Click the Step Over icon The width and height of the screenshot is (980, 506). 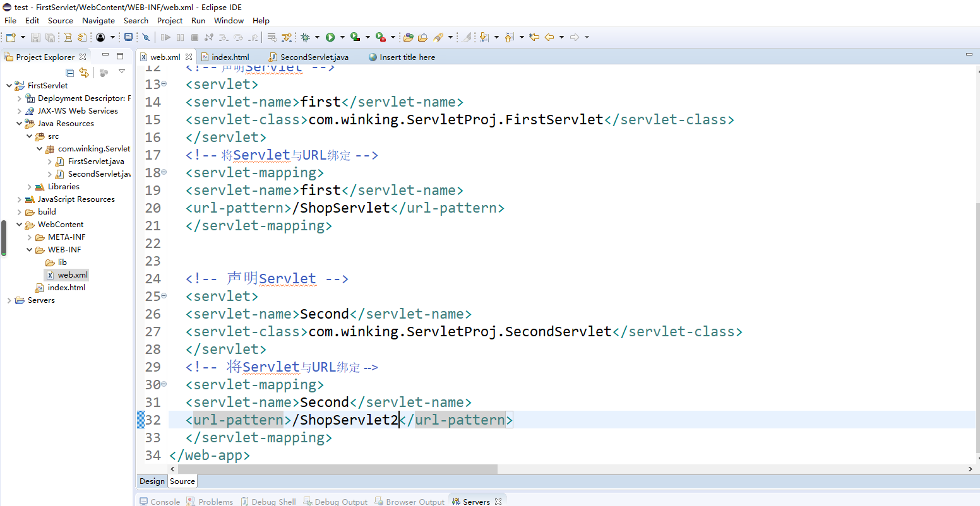238,37
